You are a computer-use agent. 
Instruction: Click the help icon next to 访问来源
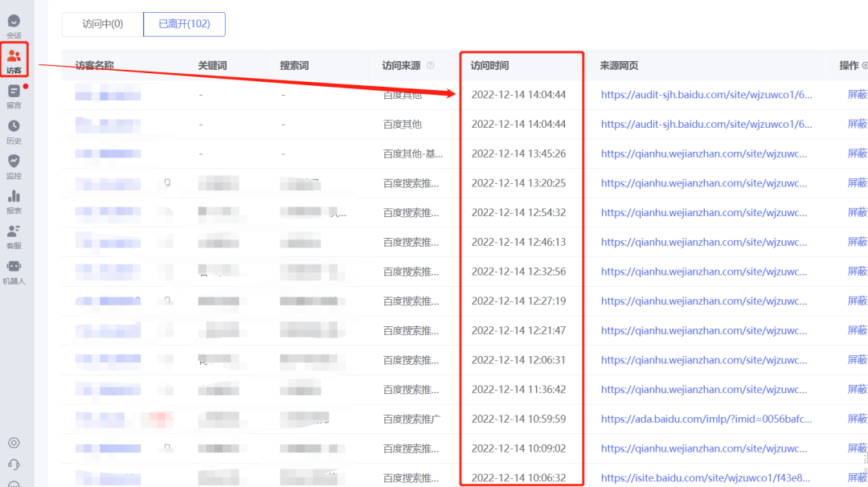[x=430, y=65]
